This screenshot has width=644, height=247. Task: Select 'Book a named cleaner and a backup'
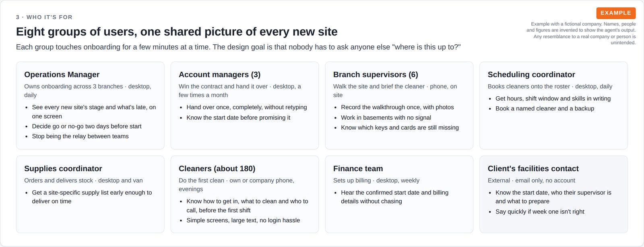tap(545, 108)
